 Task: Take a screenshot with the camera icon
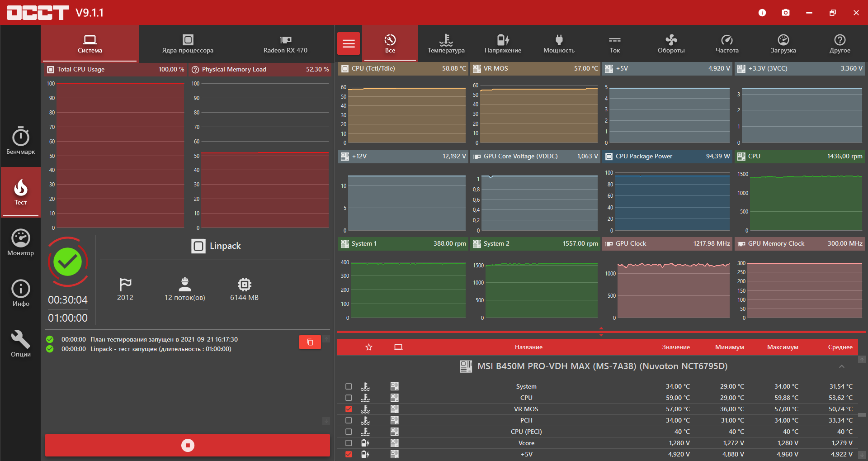786,13
